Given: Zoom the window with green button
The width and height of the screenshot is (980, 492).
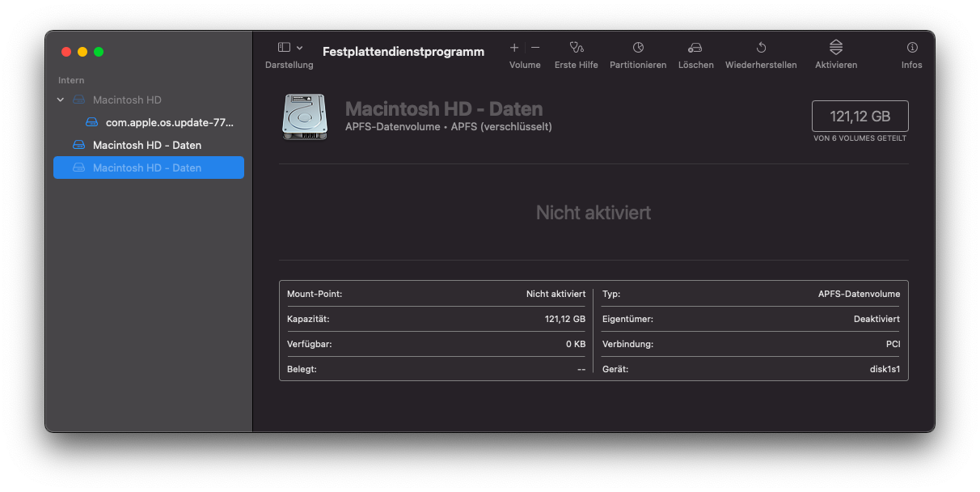Looking at the screenshot, I should point(99,52).
